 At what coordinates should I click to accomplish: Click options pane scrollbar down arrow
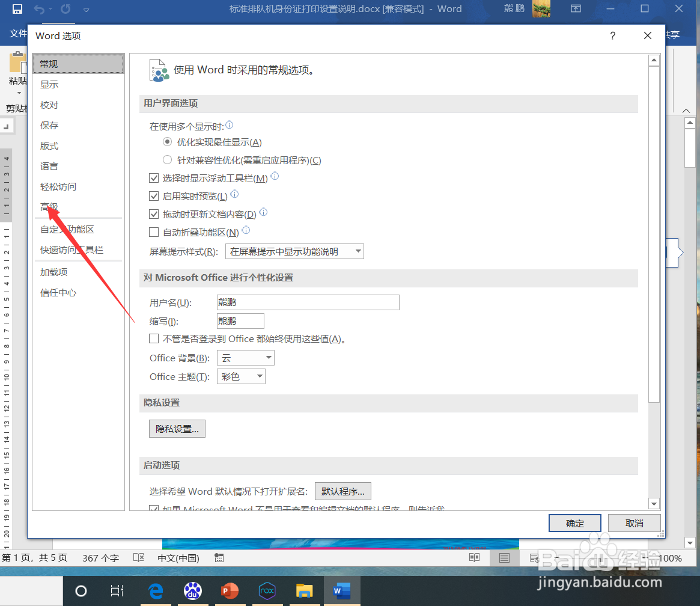coord(654,504)
